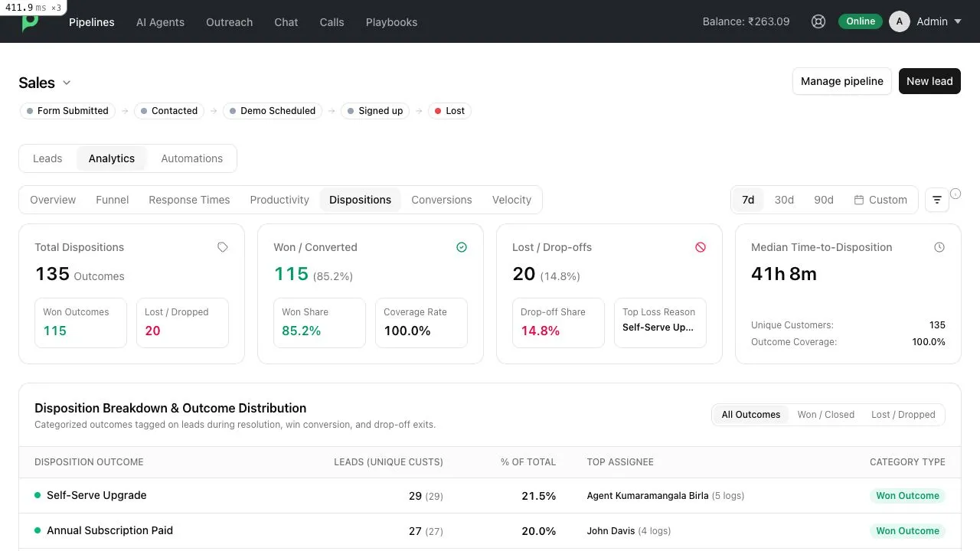Filter to Won / Closed outcomes

pyautogui.click(x=826, y=415)
